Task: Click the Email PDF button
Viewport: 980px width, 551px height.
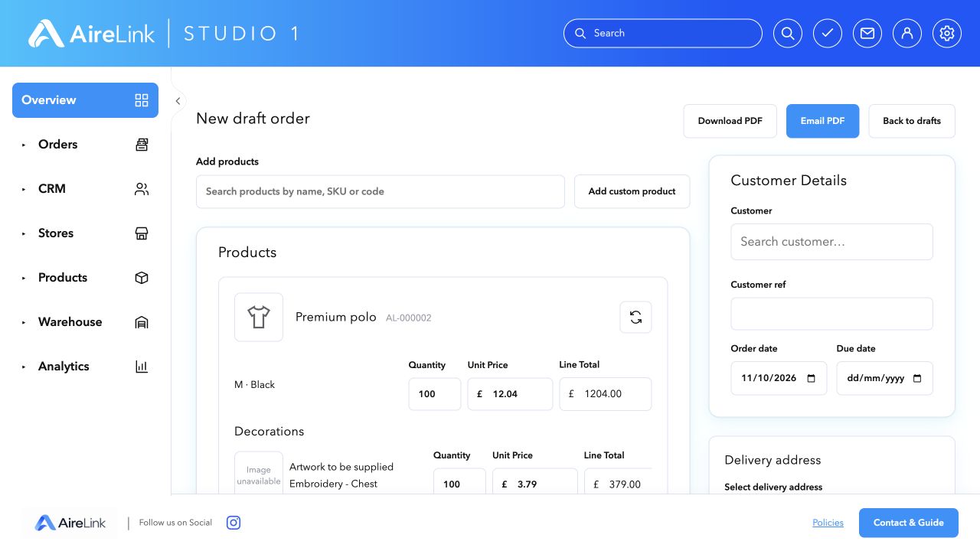Action: pos(822,121)
